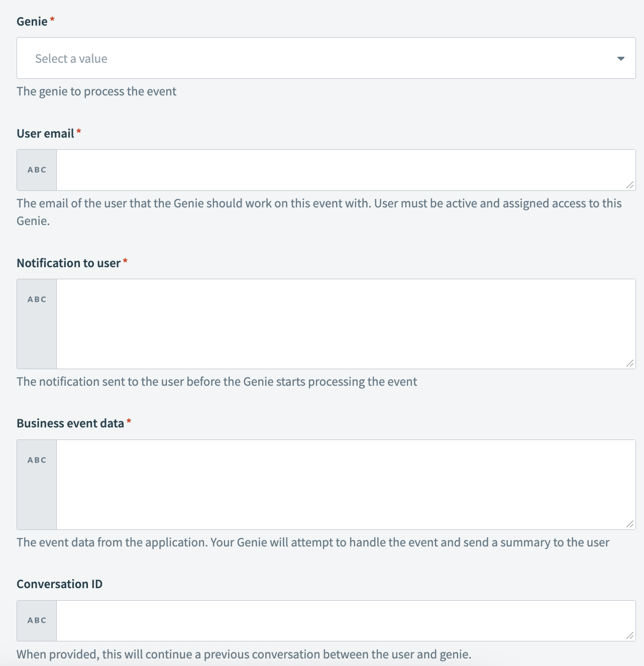Click the ABC icon next to Business event data
This screenshot has width=644, height=666.
coord(36,460)
